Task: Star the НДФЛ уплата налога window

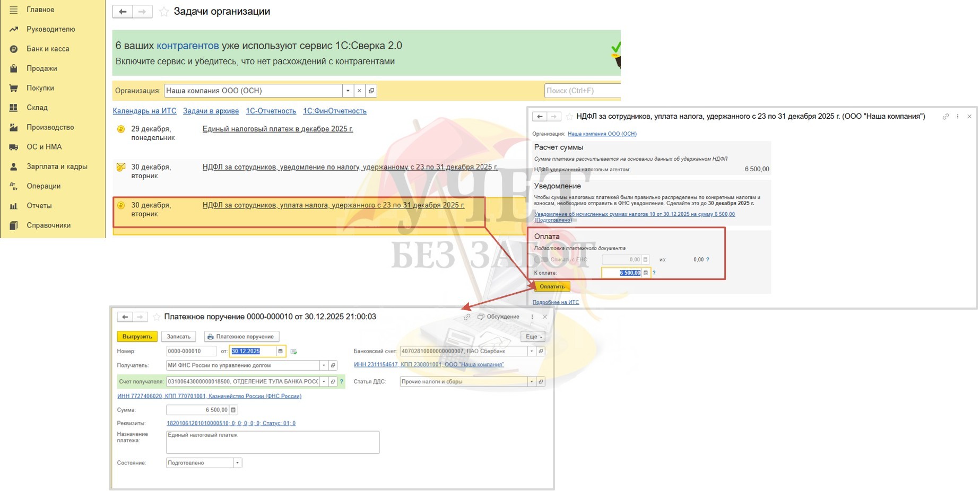Action: pyautogui.click(x=569, y=117)
